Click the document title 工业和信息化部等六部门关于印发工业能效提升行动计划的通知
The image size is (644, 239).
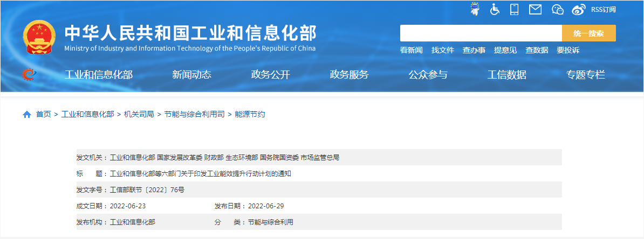coord(201,174)
